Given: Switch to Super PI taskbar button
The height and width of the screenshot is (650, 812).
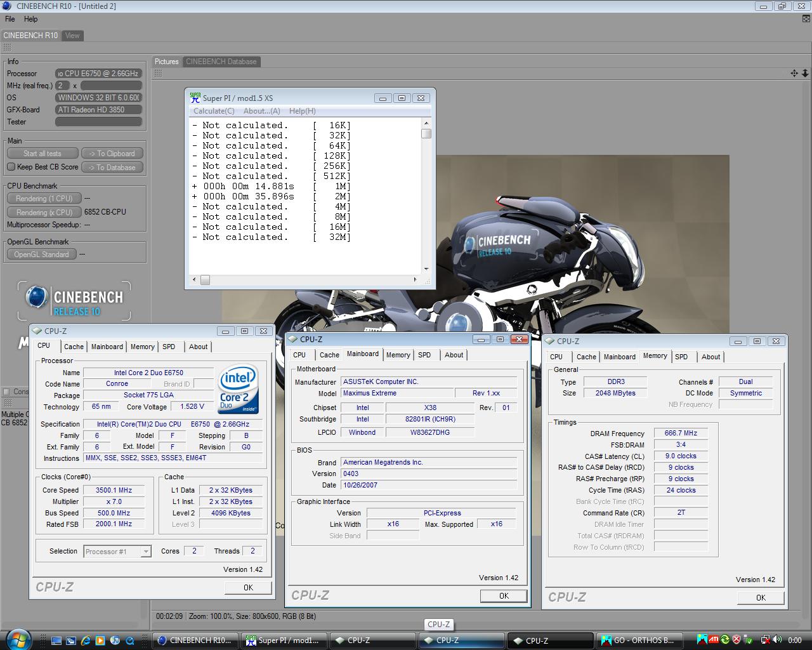Looking at the screenshot, I should [x=285, y=640].
